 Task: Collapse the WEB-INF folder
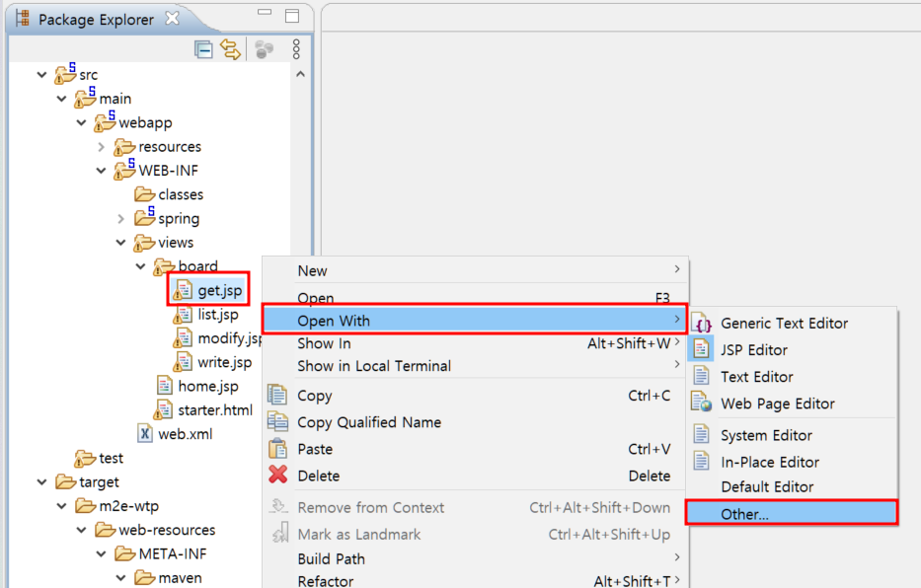(101, 171)
